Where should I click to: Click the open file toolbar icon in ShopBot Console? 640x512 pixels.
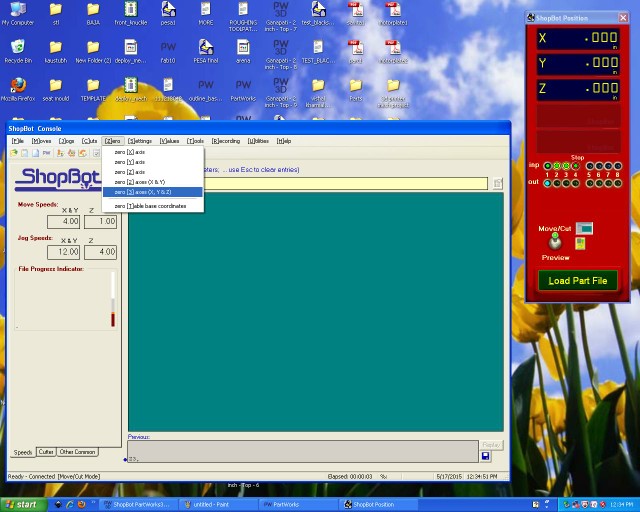[14, 153]
